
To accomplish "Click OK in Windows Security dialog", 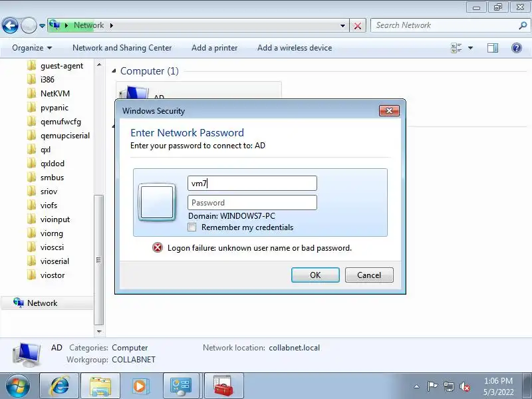I will (x=315, y=275).
